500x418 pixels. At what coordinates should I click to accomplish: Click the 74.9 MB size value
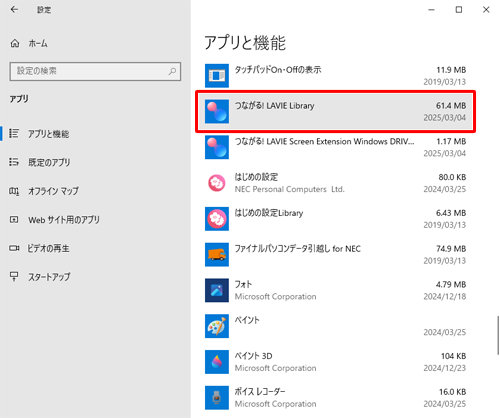tap(451, 249)
